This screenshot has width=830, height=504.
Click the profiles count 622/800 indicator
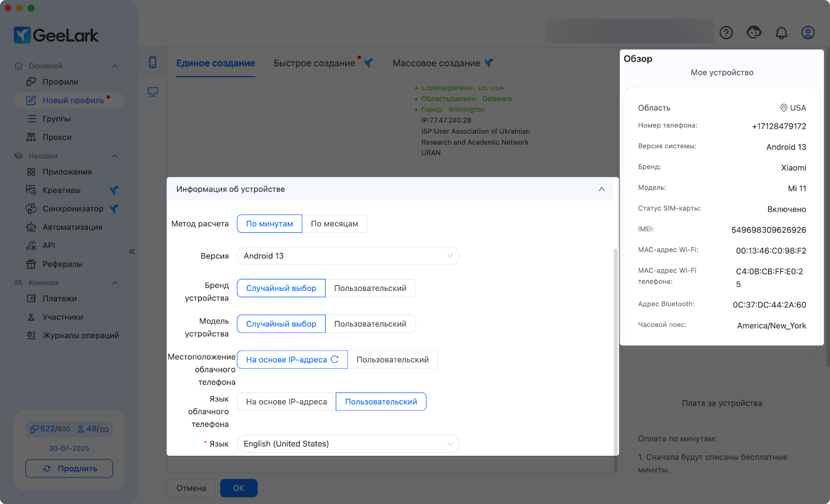(50, 429)
